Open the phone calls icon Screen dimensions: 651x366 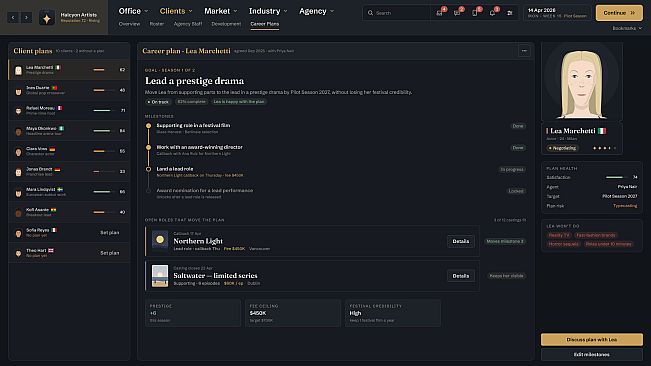[x=475, y=13]
